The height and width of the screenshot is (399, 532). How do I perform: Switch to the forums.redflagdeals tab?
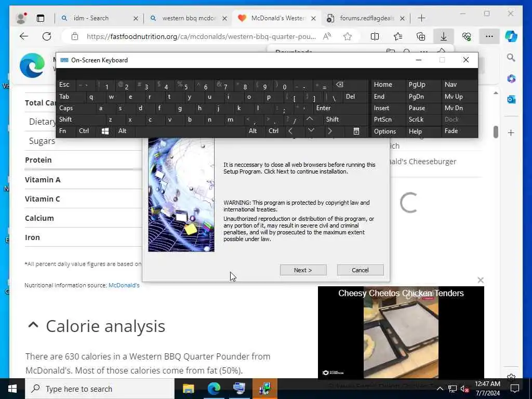(366, 18)
